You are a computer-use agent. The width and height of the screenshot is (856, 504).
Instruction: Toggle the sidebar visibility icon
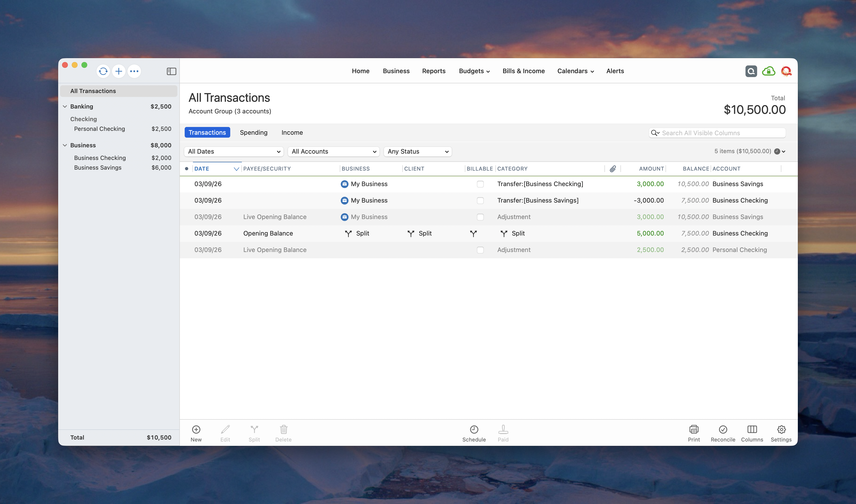tap(171, 71)
